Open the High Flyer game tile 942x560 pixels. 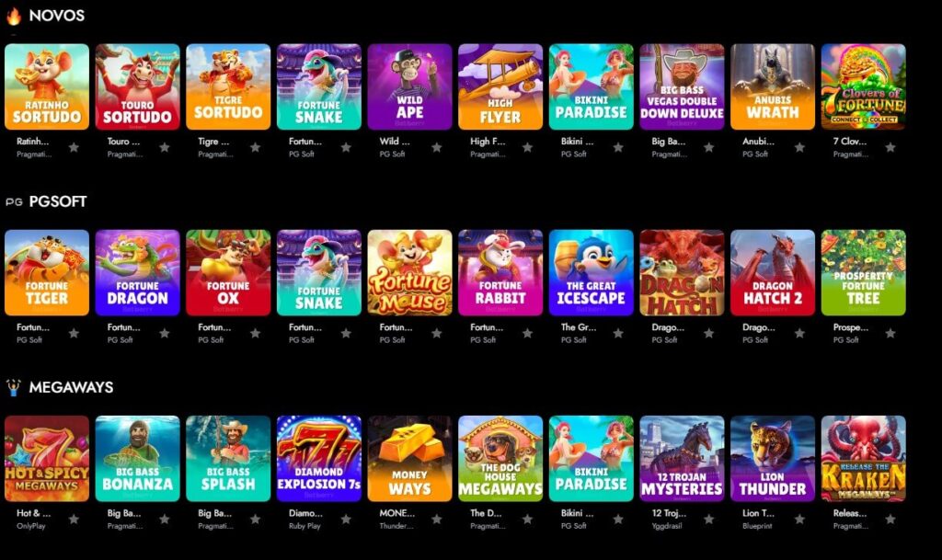(x=500, y=86)
